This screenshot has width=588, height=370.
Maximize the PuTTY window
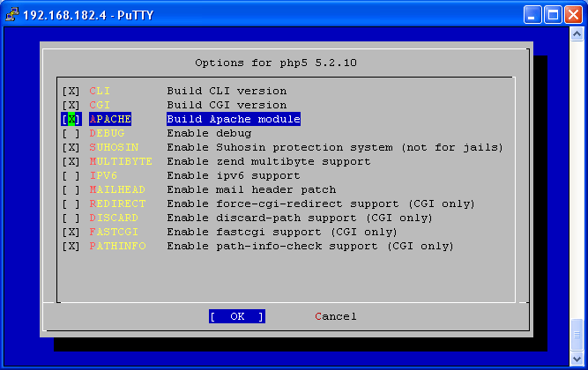(x=553, y=15)
